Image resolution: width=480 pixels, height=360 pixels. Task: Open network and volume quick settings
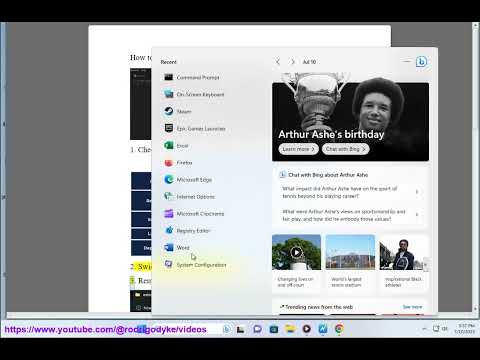[440, 329]
